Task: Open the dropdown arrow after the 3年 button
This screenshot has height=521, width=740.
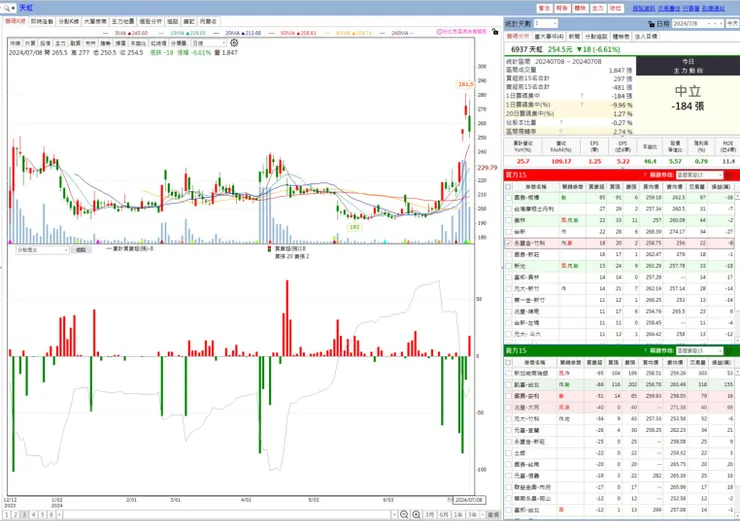Action: coord(481,515)
